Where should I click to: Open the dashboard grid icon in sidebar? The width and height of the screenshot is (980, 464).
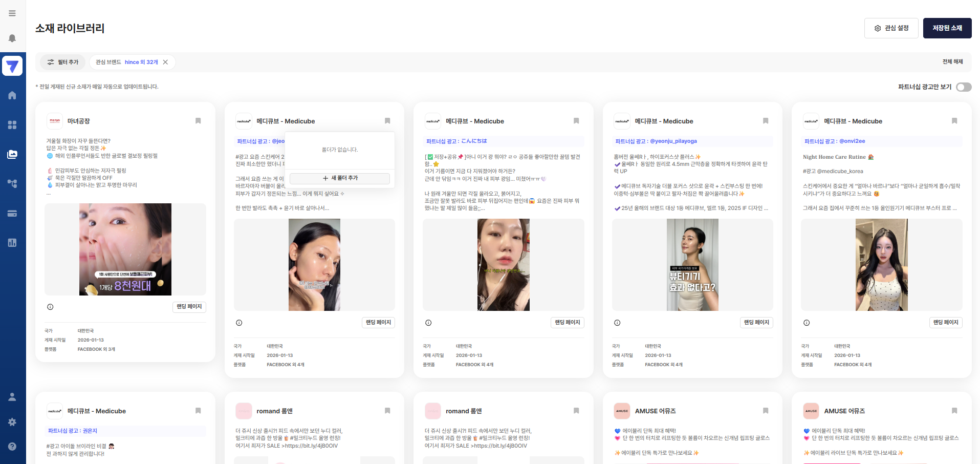tap(12, 125)
